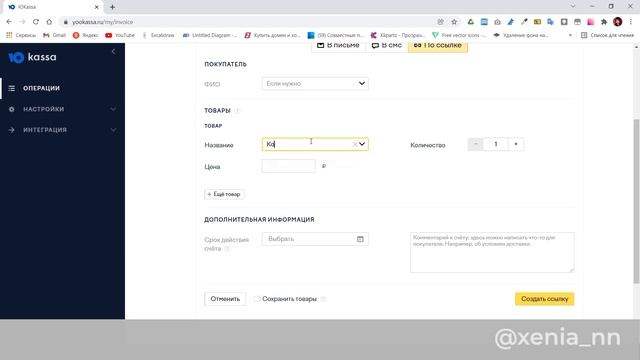Click the quantity value field

[496, 144]
